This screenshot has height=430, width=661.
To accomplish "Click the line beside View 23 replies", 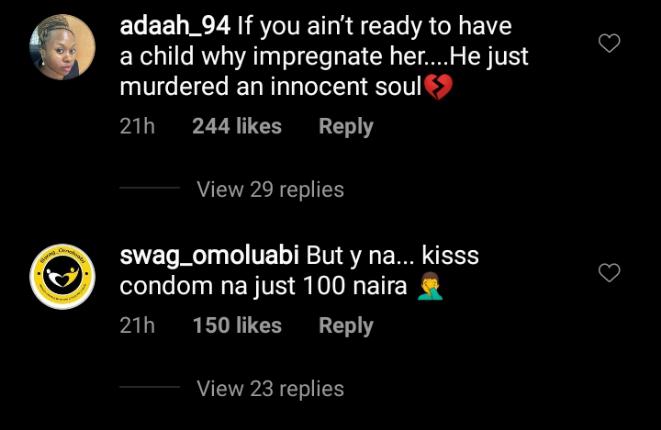I will click(149, 388).
